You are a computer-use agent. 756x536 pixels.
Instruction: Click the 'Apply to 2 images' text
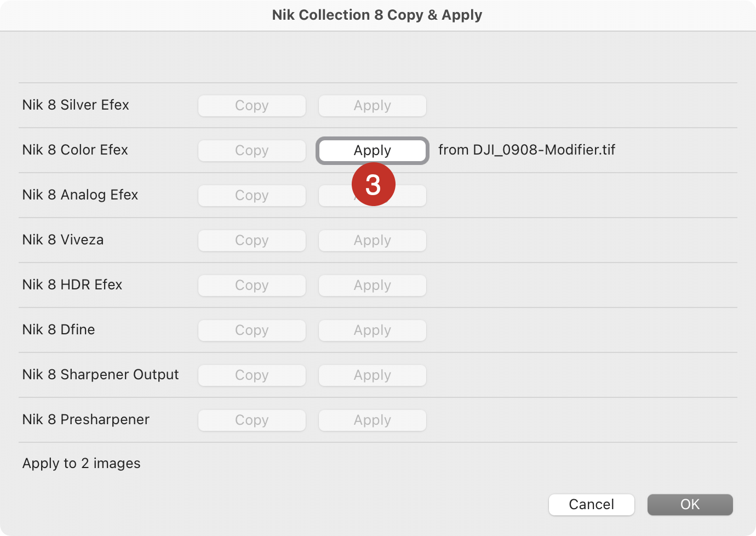click(82, 463)
